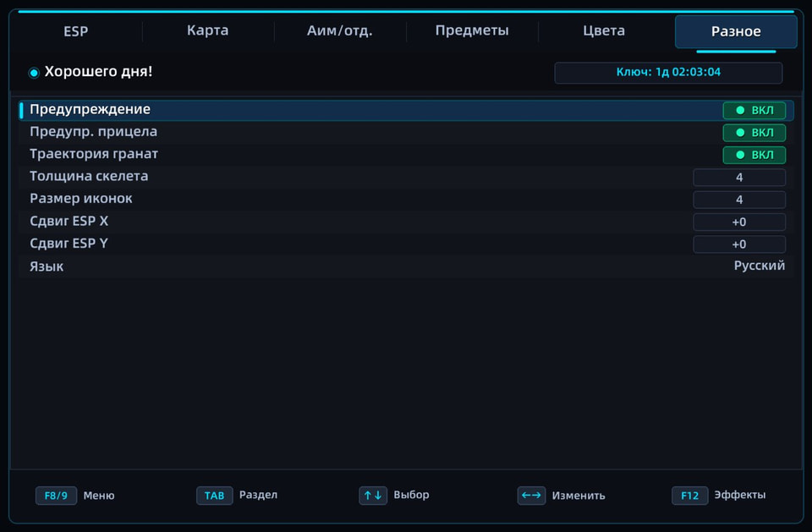Select the Предупр. прицела row label
The height and width of the screenshot is (532, 812).
93,132
